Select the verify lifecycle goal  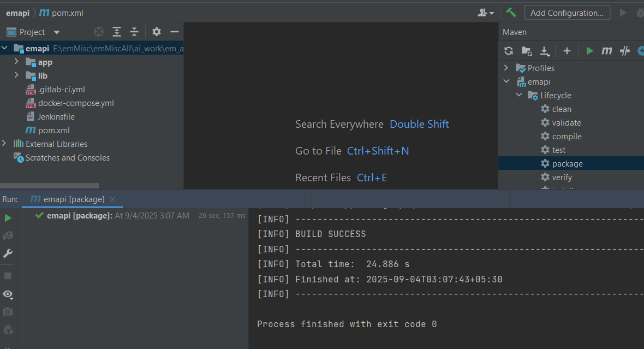[557, 177]
